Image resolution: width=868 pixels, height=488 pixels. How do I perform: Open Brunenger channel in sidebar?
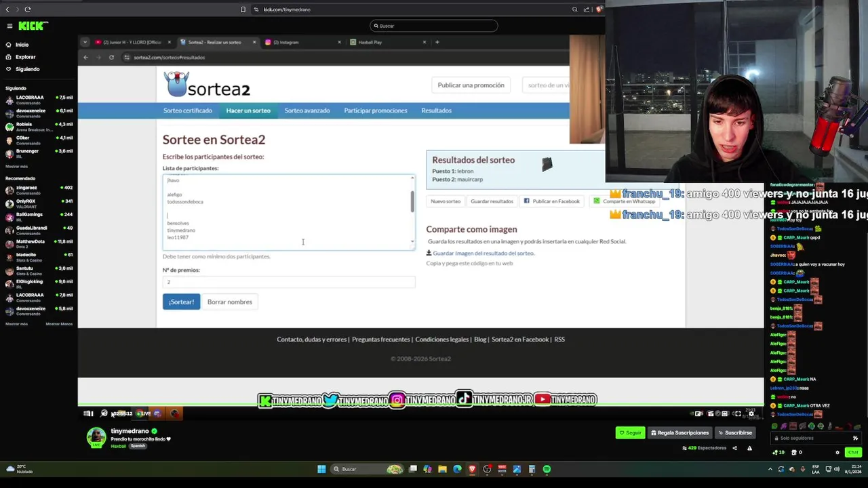click(x=39, y=153)
